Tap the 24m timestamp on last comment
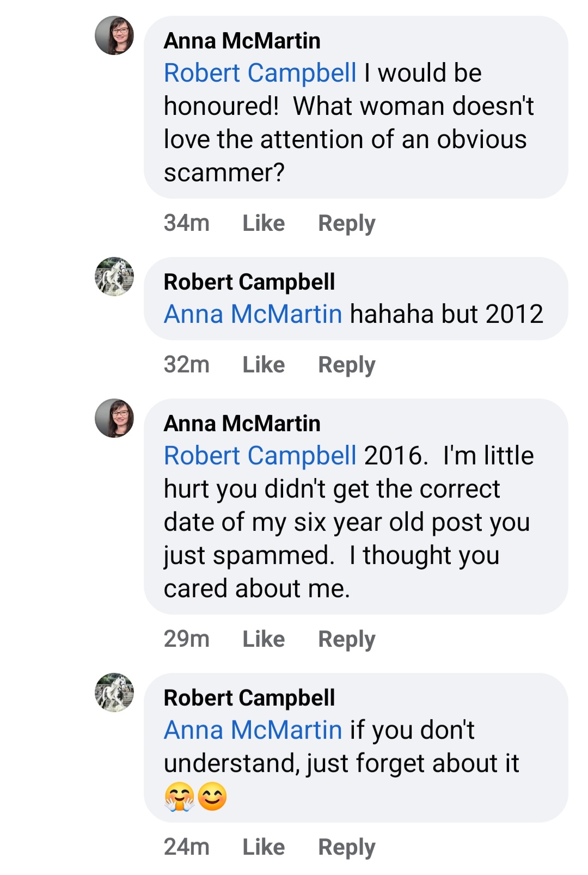This screenshot has width=588, height=875. click(x=187, y=847)
